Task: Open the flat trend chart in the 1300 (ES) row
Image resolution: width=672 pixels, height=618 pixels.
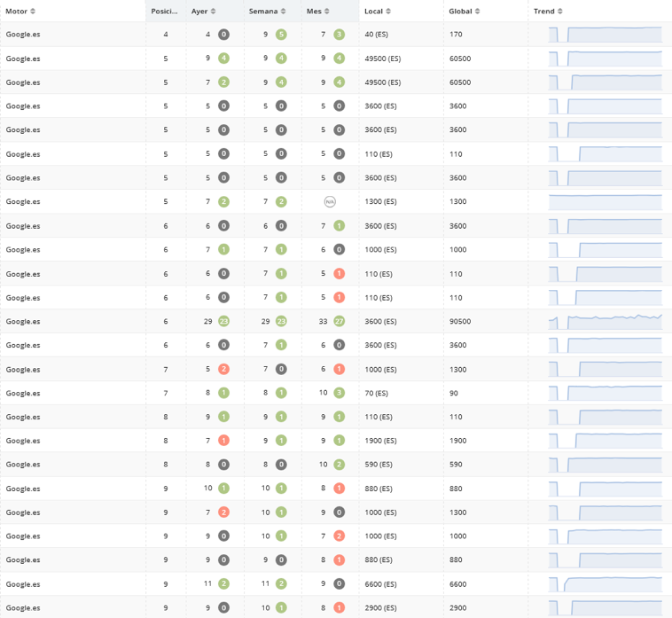Action: click(x=606, y=202)
